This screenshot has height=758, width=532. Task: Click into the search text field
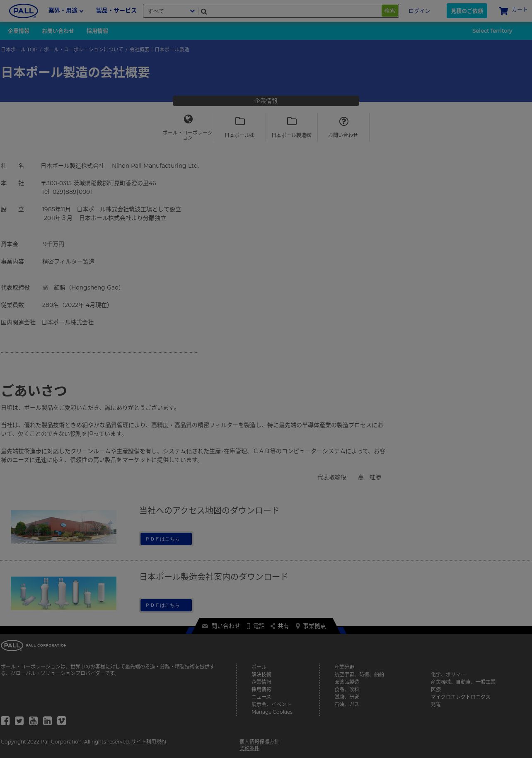coord(294,11)
